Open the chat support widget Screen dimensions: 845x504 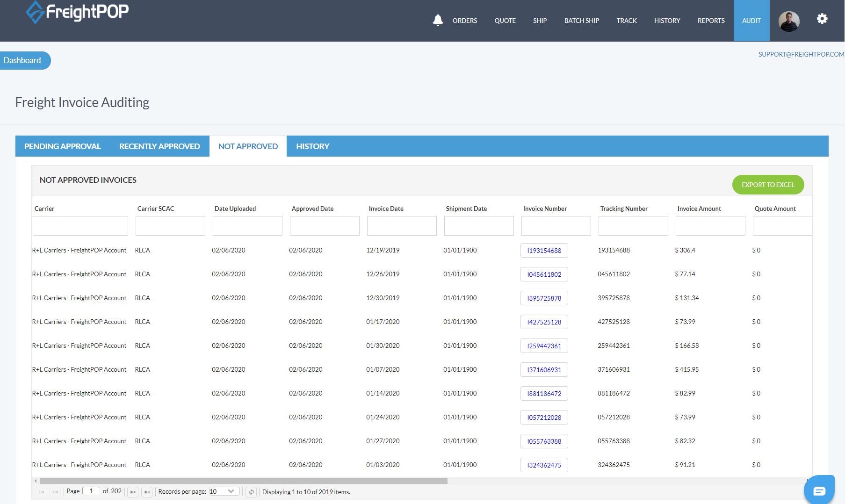[819, 490]
